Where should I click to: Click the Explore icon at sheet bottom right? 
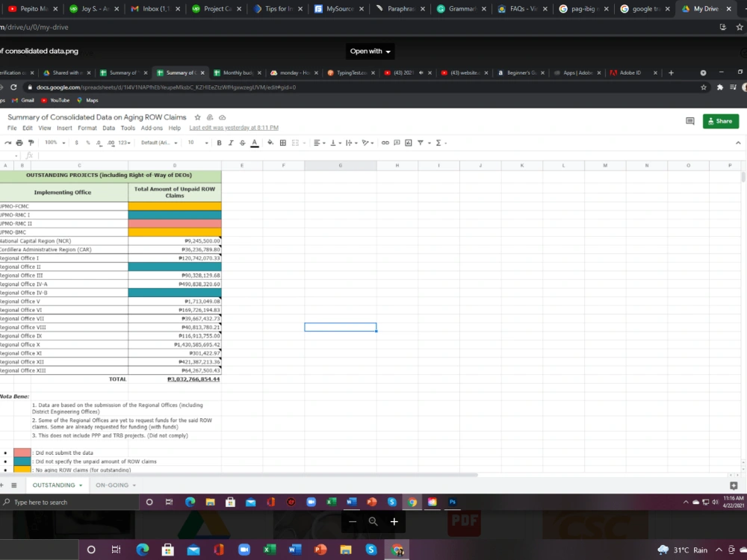click(734, 485)
